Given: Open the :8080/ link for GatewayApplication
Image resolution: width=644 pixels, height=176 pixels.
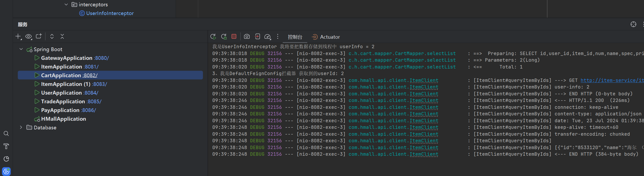Looking at the screenshot, I should 101,58.
